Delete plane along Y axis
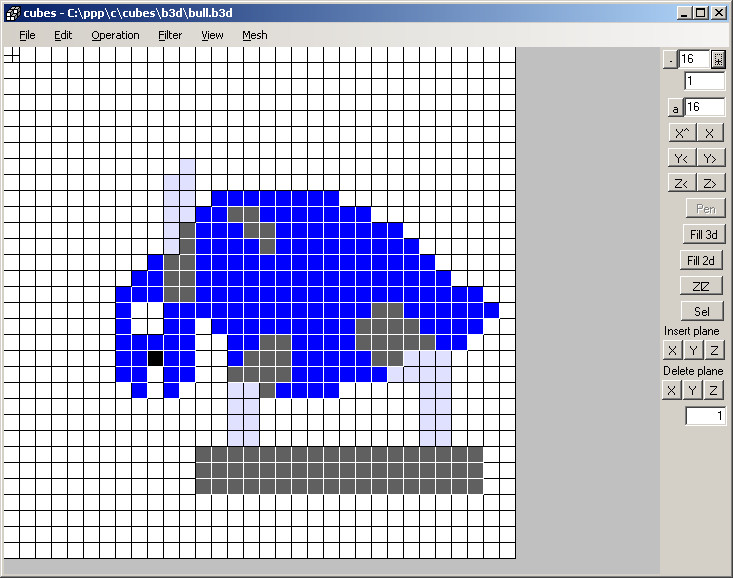This screenshot has width=733, height=578. tap(692, 390)
